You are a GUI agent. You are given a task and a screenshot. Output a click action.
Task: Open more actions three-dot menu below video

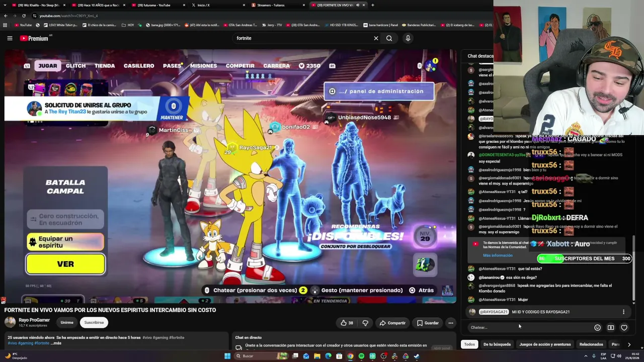click(x=451, y=323)
